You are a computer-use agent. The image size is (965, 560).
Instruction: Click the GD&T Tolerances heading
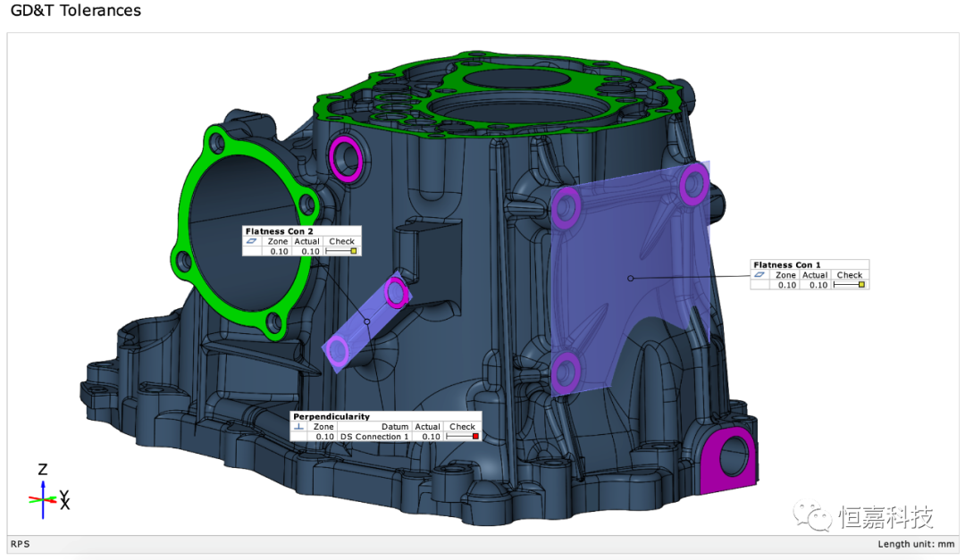tap(76, 11)
